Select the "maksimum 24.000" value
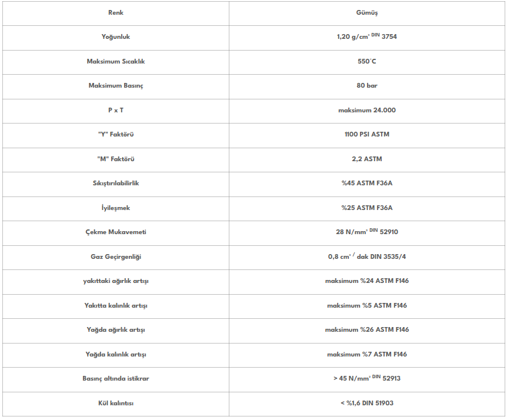Screen dimensions: 507x420 366,110
